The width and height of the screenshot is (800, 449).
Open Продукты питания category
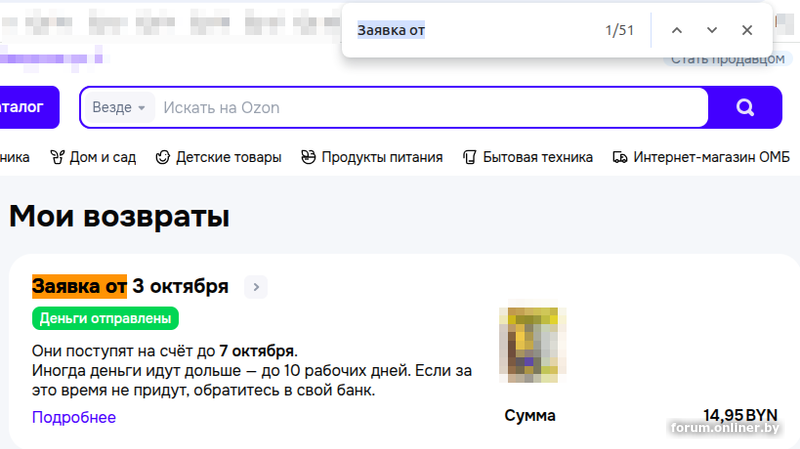point(372,157)
